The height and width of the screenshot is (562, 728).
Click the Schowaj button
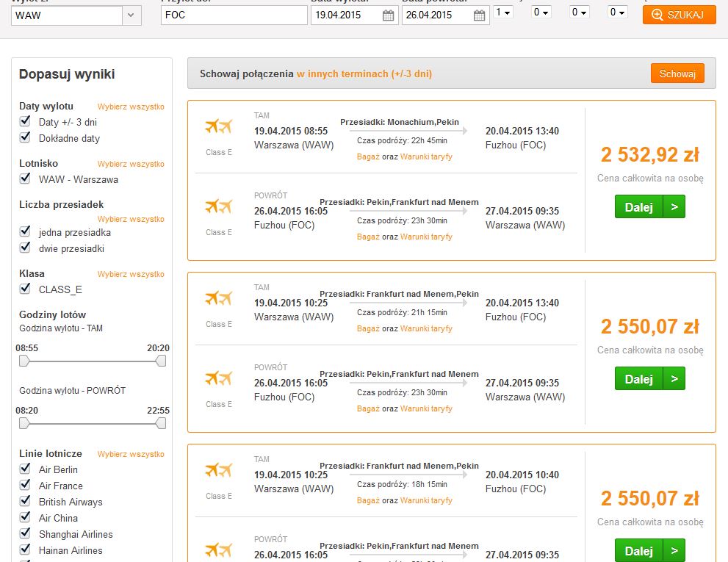677,73
